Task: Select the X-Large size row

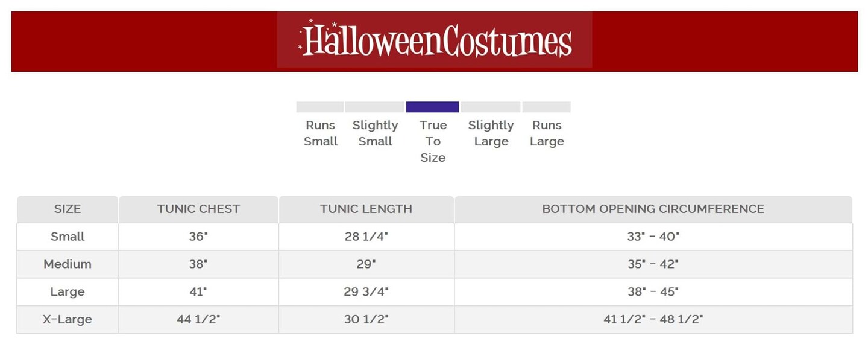Action: [68, 319]
